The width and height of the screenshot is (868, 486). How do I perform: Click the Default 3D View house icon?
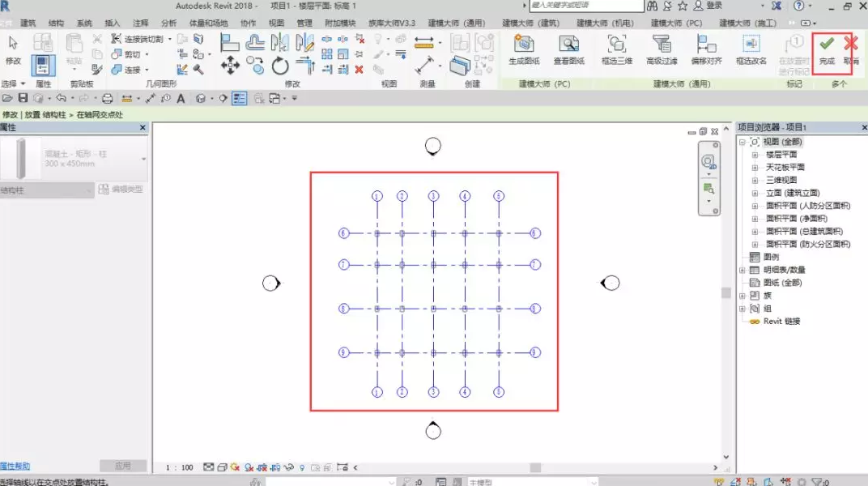coord(200,99)
